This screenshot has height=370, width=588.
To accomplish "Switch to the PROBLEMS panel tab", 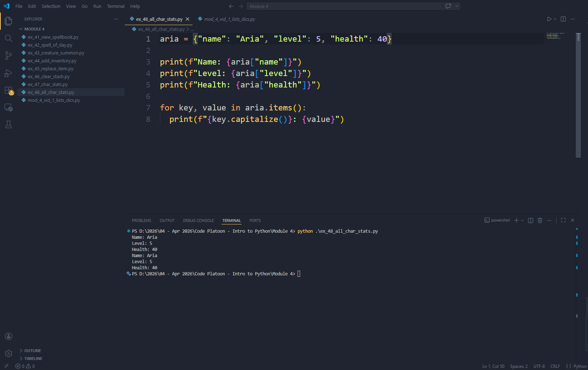I will (x=142, y=220).
